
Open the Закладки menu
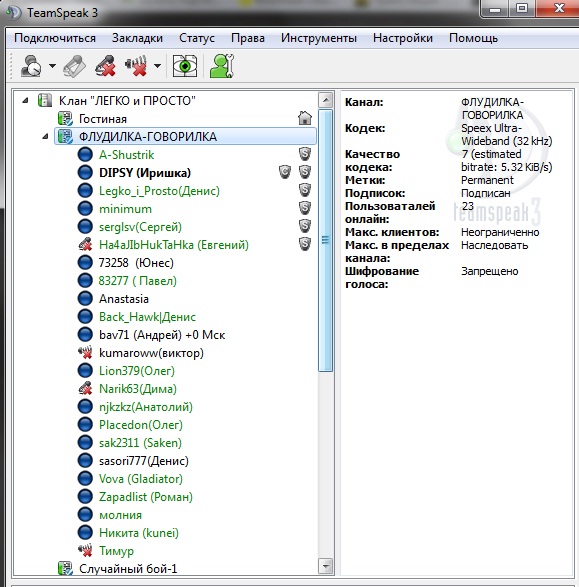click(x=137, y=38)
